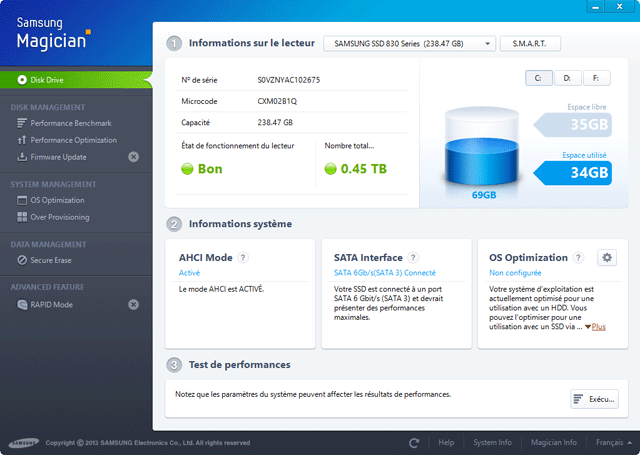The width and height of the screenshot is (640, 455).
Task: Click the refresh icon in the footer
Action: pos(414,442)
